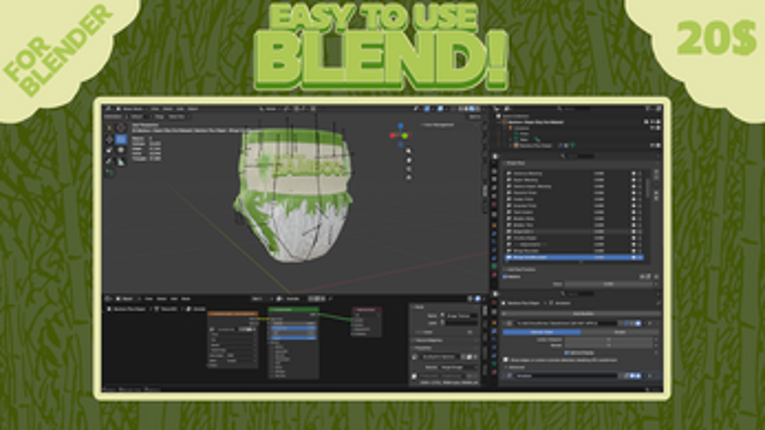This screenshot has height=430, width=765.
Task: Expand the Properties panel in node sidebar
Action: 422,348
